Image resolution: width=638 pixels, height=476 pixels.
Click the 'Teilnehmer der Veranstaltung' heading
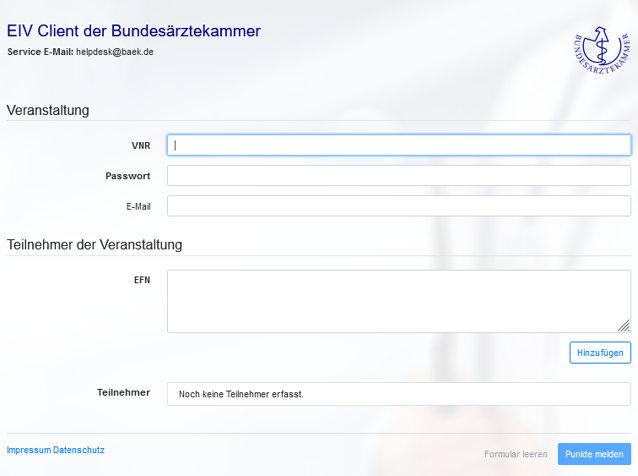coord(94,245)
